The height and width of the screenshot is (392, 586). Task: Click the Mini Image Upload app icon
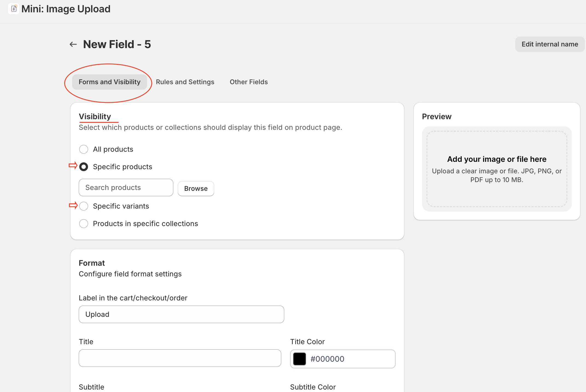14,9
